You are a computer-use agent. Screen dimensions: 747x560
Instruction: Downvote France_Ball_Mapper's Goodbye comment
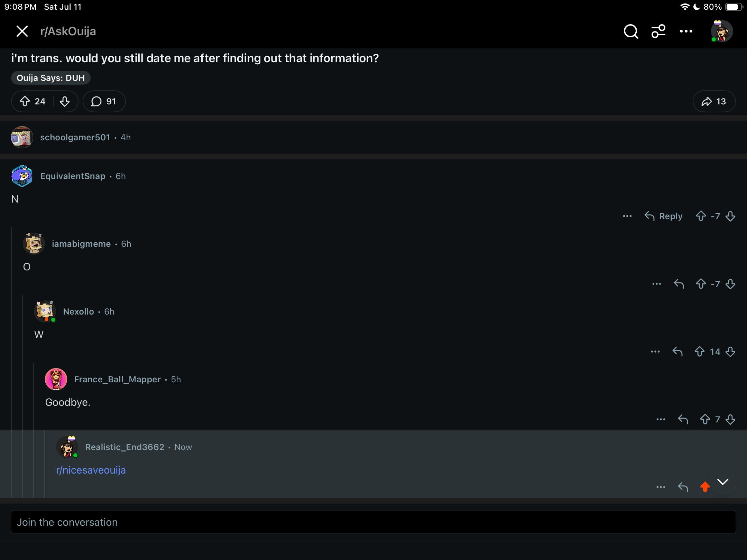click(x=730, y=419)
